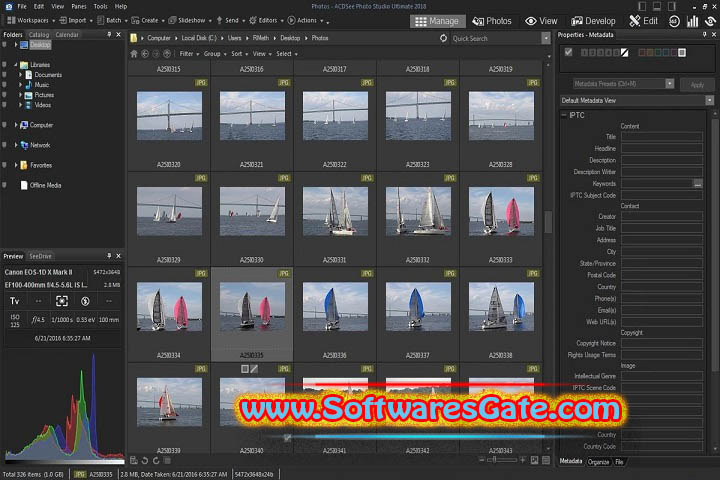The height and width of the screenshot is (480, 720).
Task: Toggle the Tagged checkbox in Properties
Action: [x=568, y=52]
